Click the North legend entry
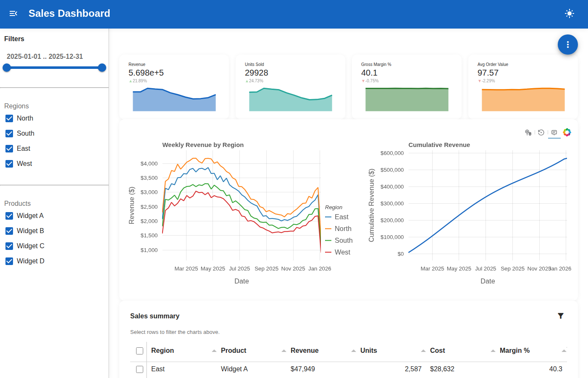Screen dimensions: 588x378 pyautogui.click(x=339, y=229)
